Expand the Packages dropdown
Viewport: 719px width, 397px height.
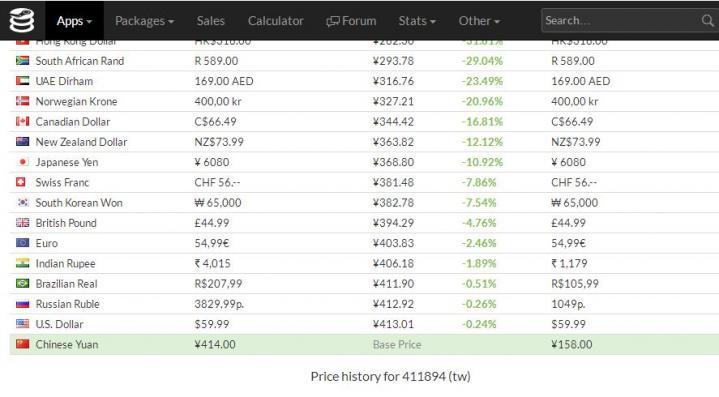[x=144, y=21]
